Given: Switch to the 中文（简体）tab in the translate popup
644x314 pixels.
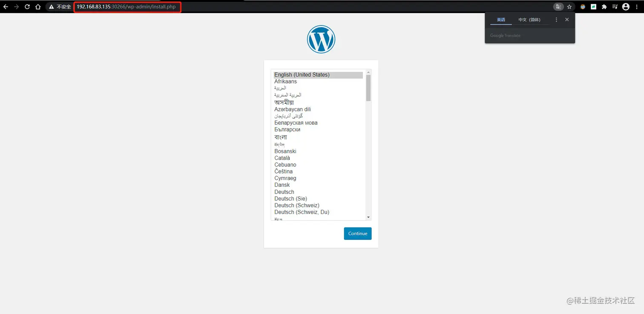Looking at the screenshot, I should pyautogui.click(x=529, y=20).
